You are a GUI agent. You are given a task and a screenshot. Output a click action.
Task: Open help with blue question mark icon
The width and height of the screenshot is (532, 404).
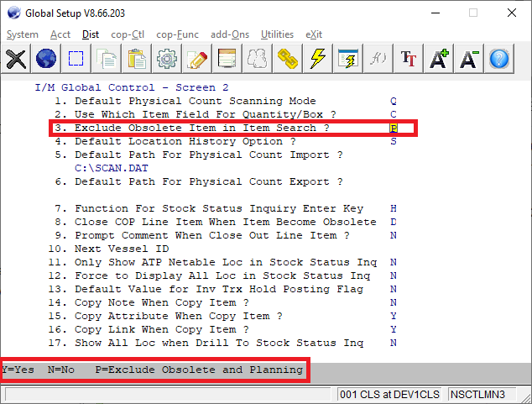tap(499, 59)
